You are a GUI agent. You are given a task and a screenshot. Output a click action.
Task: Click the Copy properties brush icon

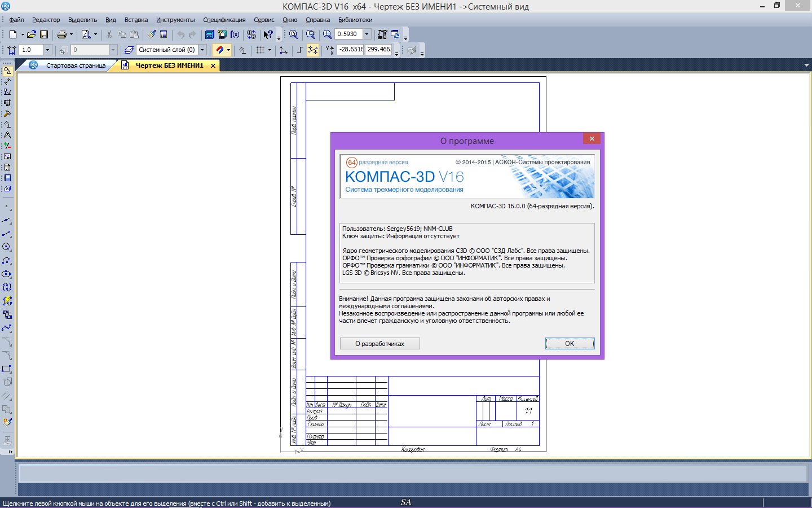tap(151, 34)
